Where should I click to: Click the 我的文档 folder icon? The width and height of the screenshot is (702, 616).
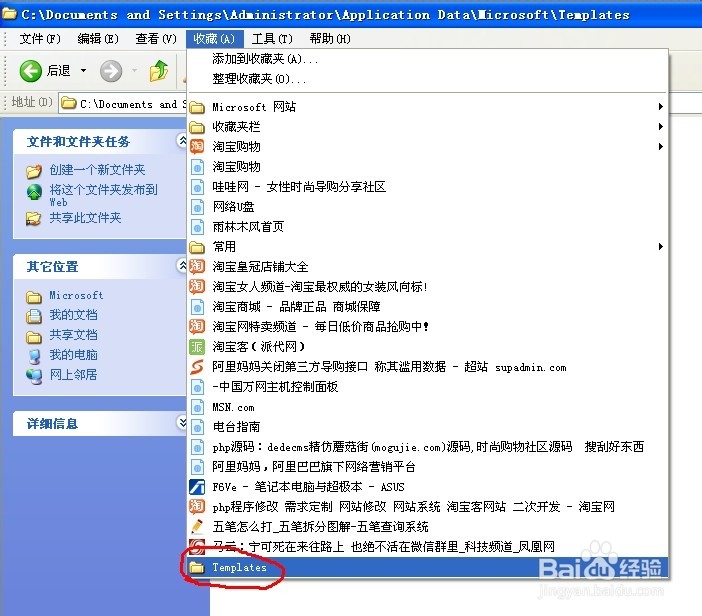34,316
